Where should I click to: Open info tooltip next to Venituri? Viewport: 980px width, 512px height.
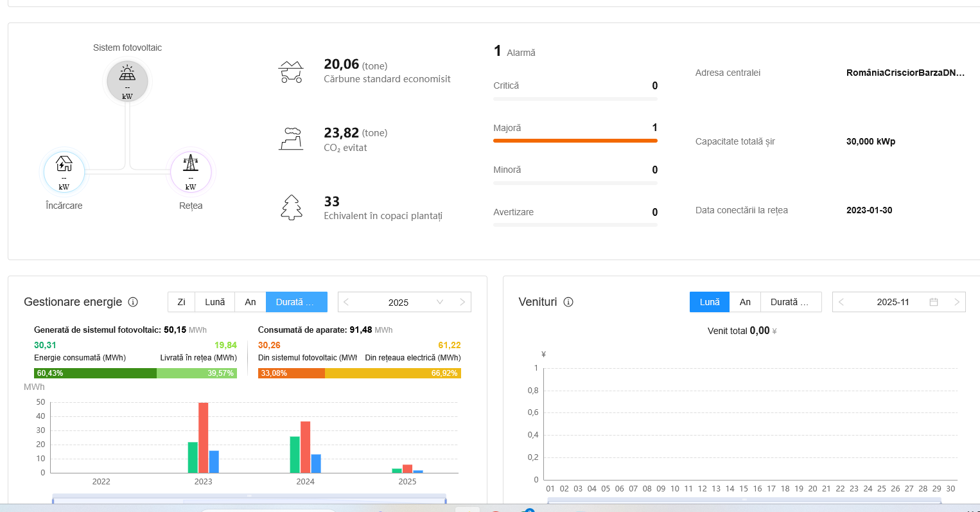[x=568, y=302]
